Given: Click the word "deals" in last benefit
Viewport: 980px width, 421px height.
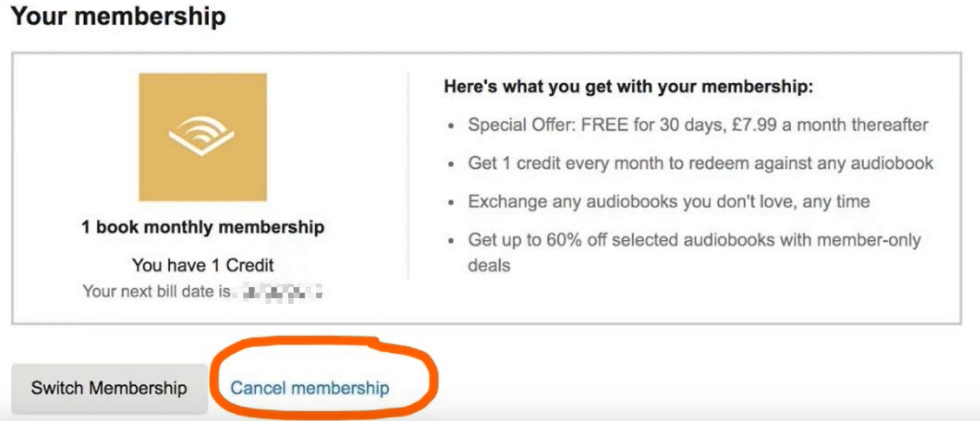Looking at the screenshot, I should pyautogui.click(x=489, y=265).
